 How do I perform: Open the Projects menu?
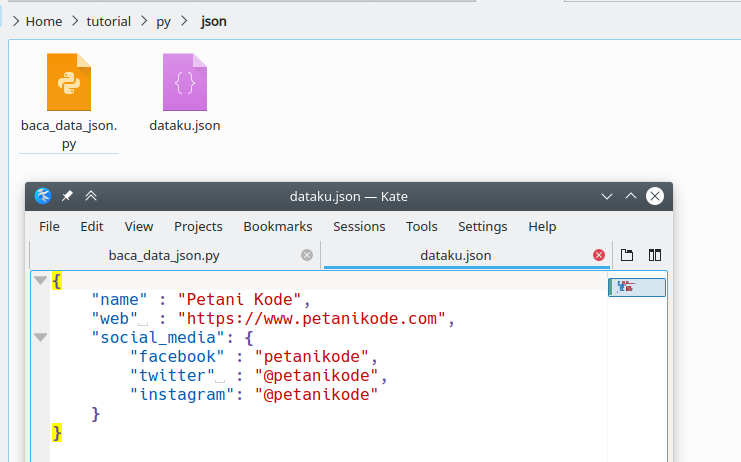point(198,227)
